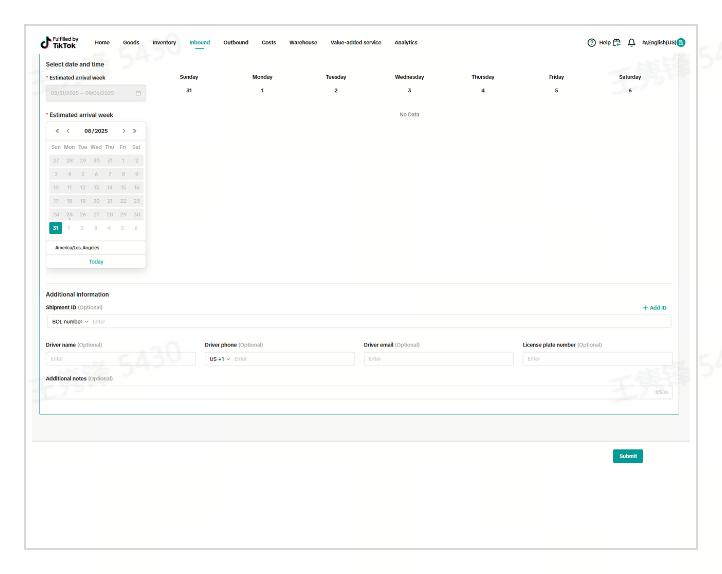Viewport: 722px width, 574px height.
Task: Open the Value-added service menu
Action: click(x=356, y=42)
